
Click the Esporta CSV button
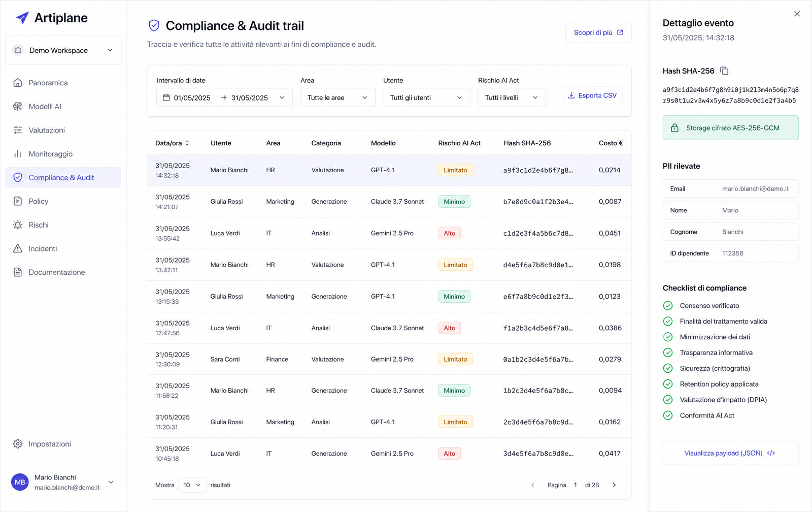point(592,95)
